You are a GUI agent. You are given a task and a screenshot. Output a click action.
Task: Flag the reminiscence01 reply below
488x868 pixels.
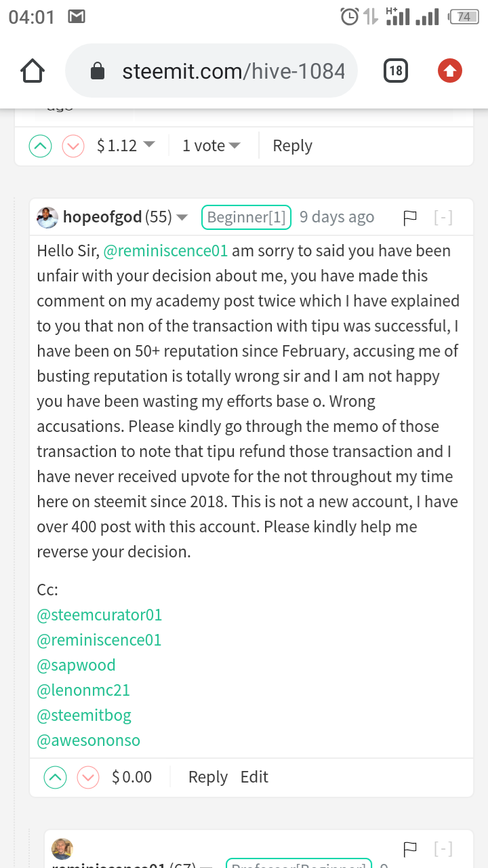pyautogui.click(x=410, y=848)
